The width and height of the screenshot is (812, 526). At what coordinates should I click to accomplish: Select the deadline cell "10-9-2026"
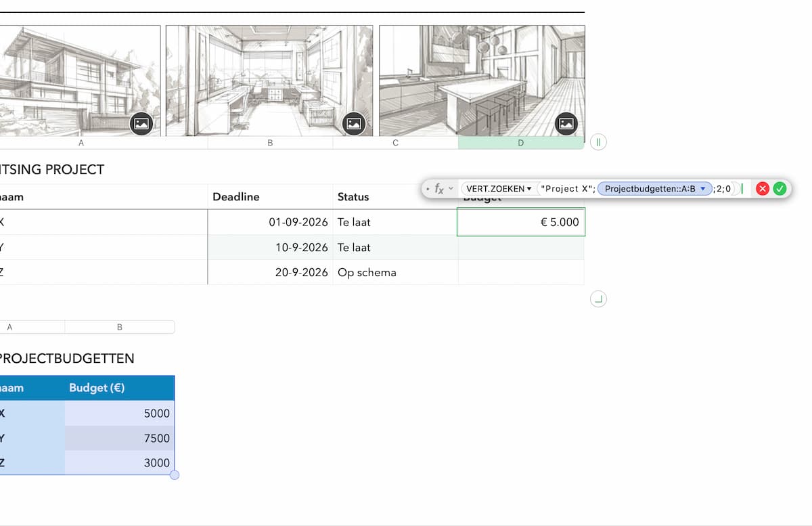(x=270, y=248)
